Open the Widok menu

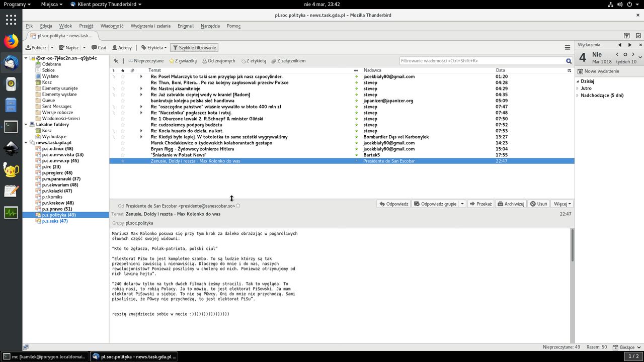[65, 26]
